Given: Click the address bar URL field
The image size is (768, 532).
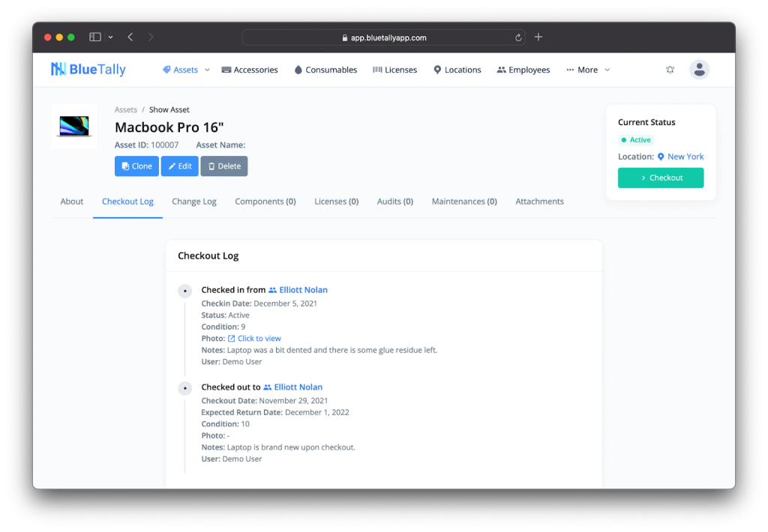Looking at the screenshot, I should tap(383, 37).
